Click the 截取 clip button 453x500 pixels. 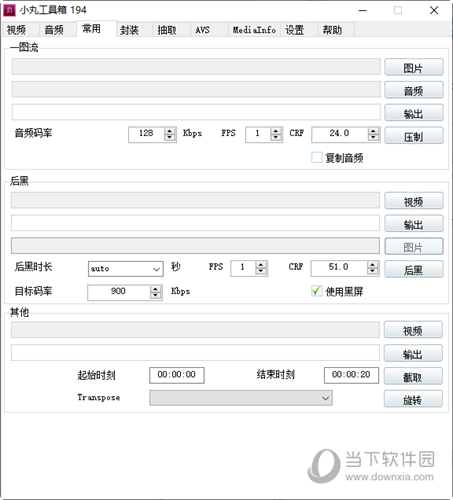(x=413, y=376)
